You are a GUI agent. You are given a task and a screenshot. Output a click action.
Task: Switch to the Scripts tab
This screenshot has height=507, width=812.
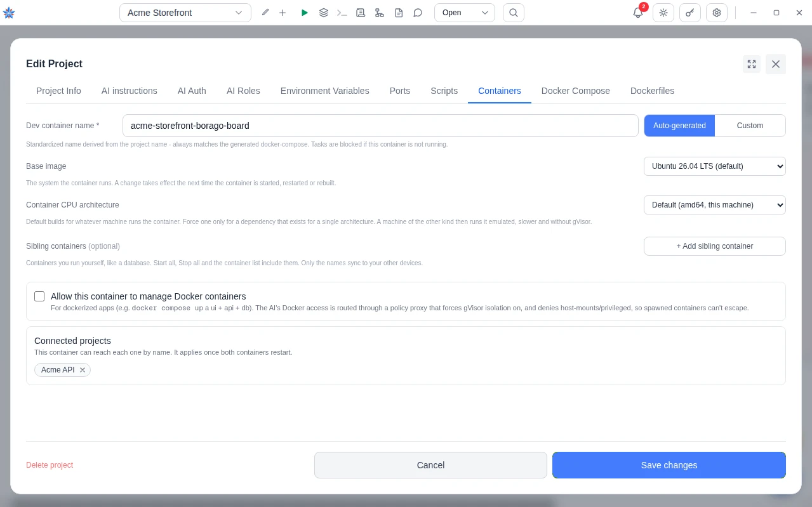(444, 91)
